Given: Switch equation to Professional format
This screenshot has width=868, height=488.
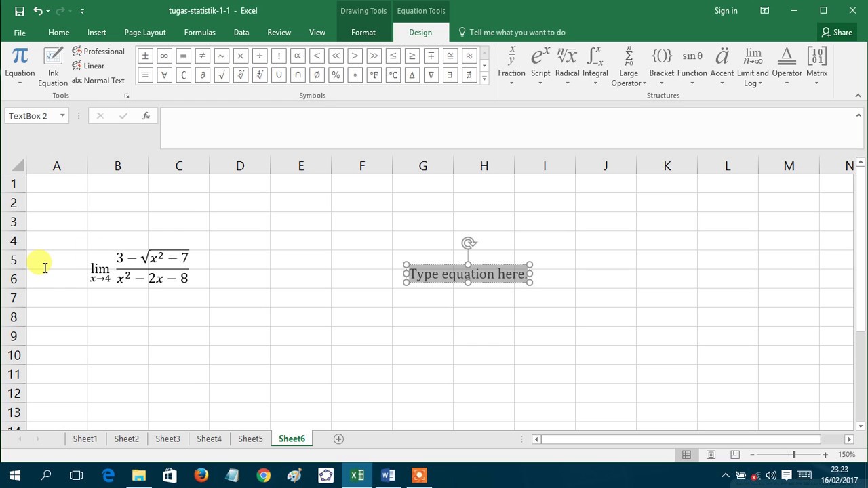Looking at the screenshot, I should (98, 52).
